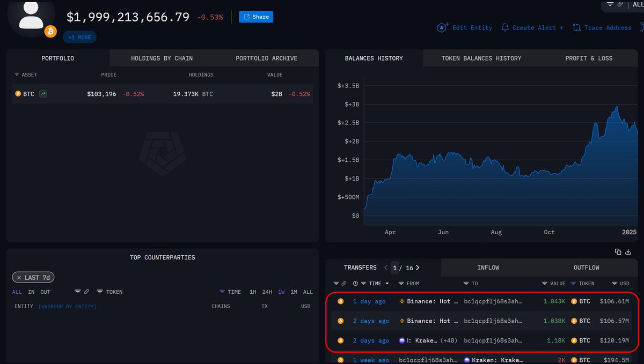This screenshot has height=364, width=644.
Task: Open the Portfolio Archive tab
Action: 266,58
